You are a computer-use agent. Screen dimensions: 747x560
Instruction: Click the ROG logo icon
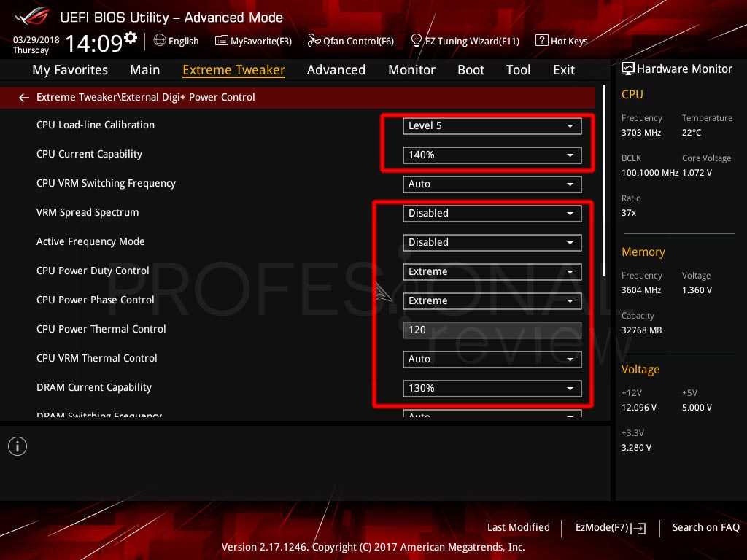click(31, 16)
